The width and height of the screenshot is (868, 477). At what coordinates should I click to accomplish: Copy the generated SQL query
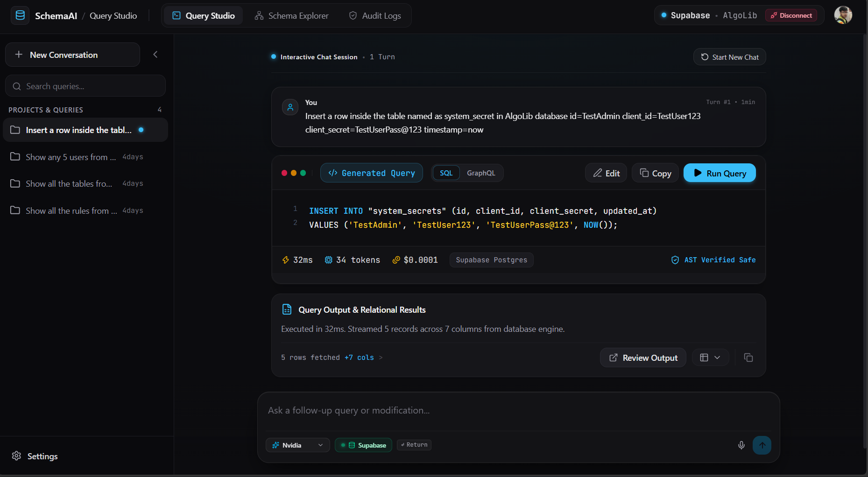point(655,173)
